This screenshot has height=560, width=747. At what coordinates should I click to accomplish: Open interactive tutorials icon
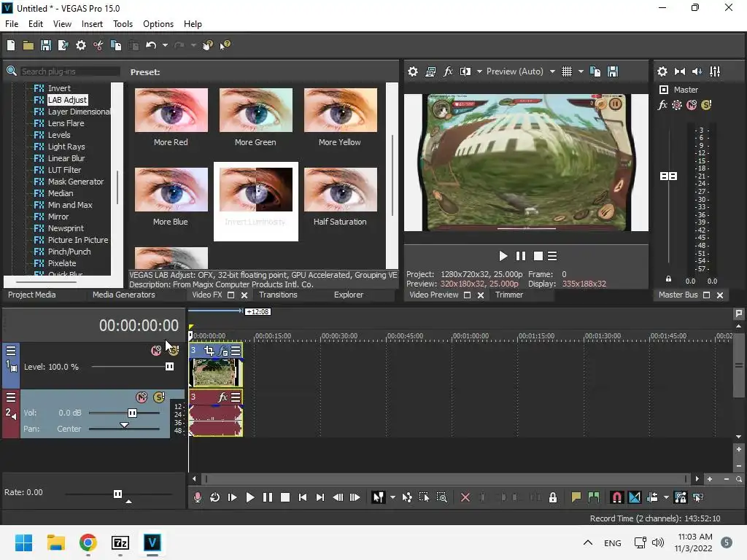(207, 45)
